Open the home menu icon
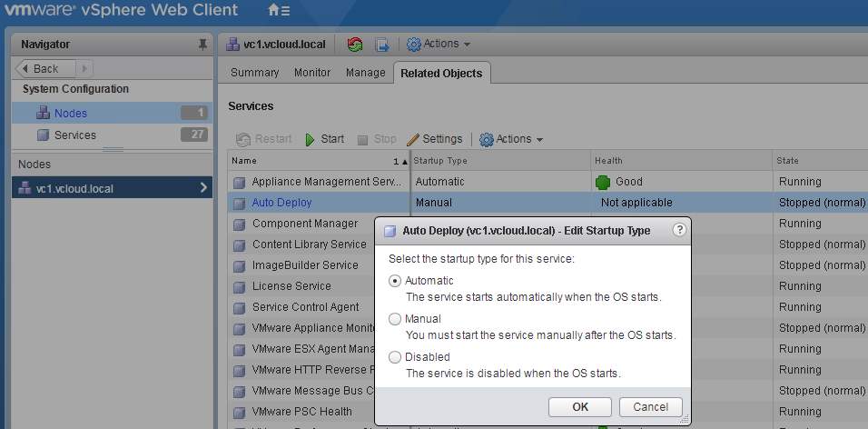This screenshot has height=429, width=868. [x=279, y=10]
